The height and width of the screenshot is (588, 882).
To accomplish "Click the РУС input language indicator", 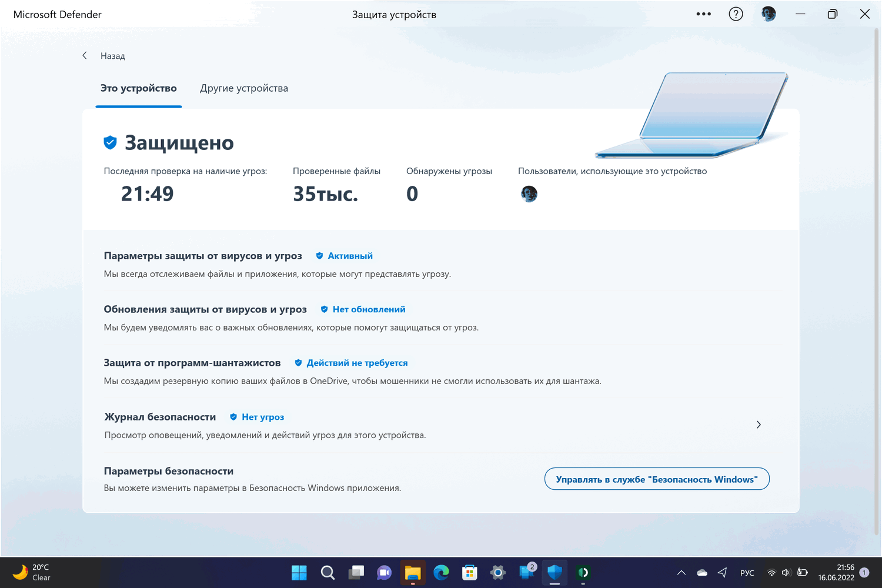I will coord(747,573).
